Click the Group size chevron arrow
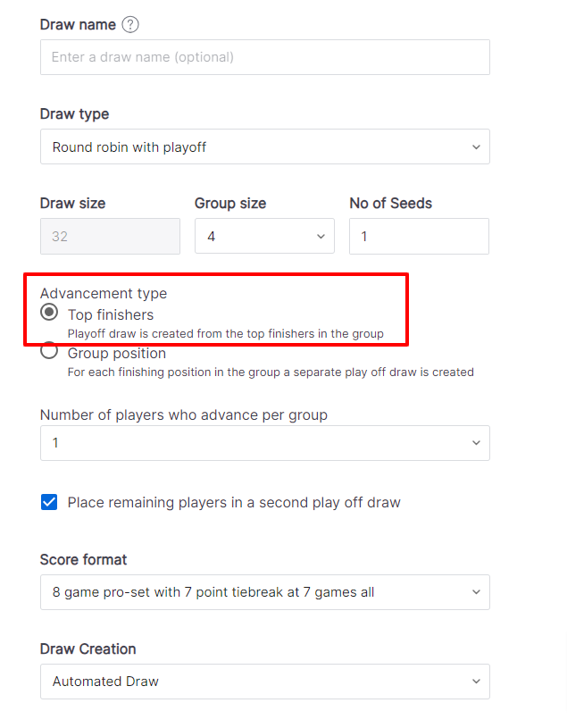This screenshot has height=728, width=567. tap(321, 237)
